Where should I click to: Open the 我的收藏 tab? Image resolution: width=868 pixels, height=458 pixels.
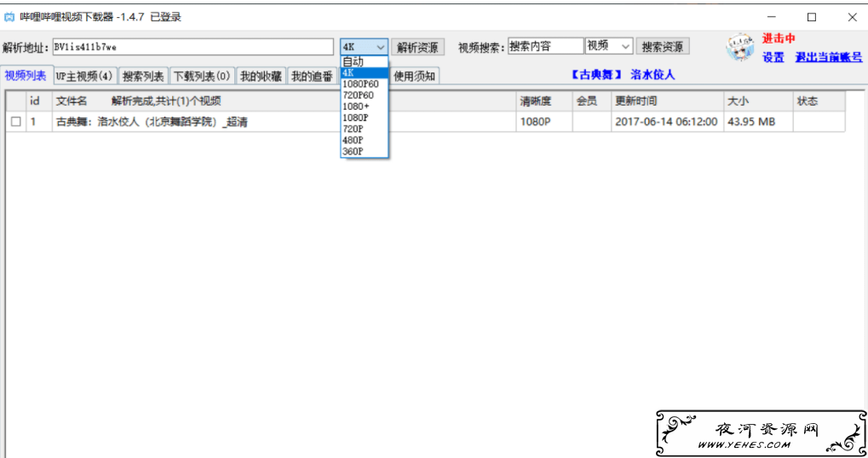(x=261, y=77)
